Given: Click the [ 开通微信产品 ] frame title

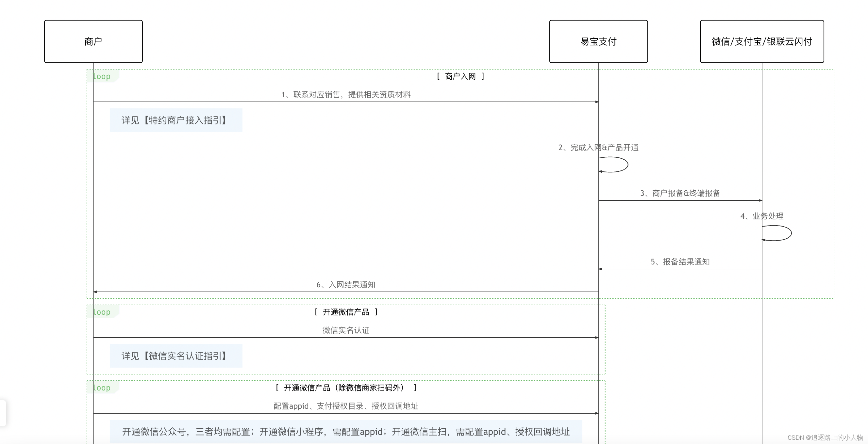Looking at the screenshot, I should pyautogui.click(x=346, y=312).
